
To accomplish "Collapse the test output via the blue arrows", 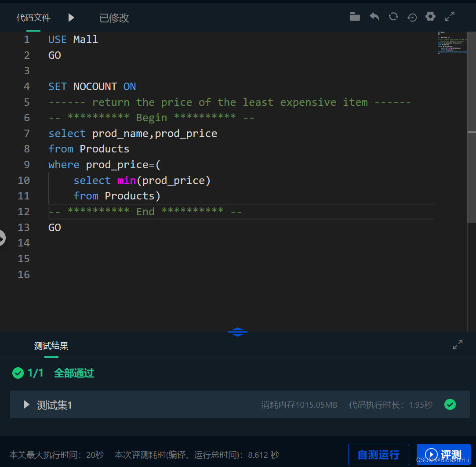I will click(x=238, y=332).
